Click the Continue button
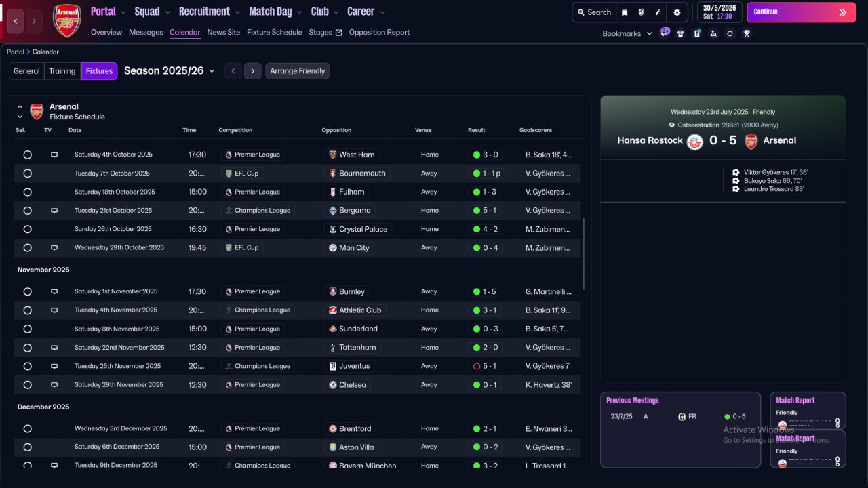Image resolution: width=868 pixels, height=488 pixels. pos(802,12)
